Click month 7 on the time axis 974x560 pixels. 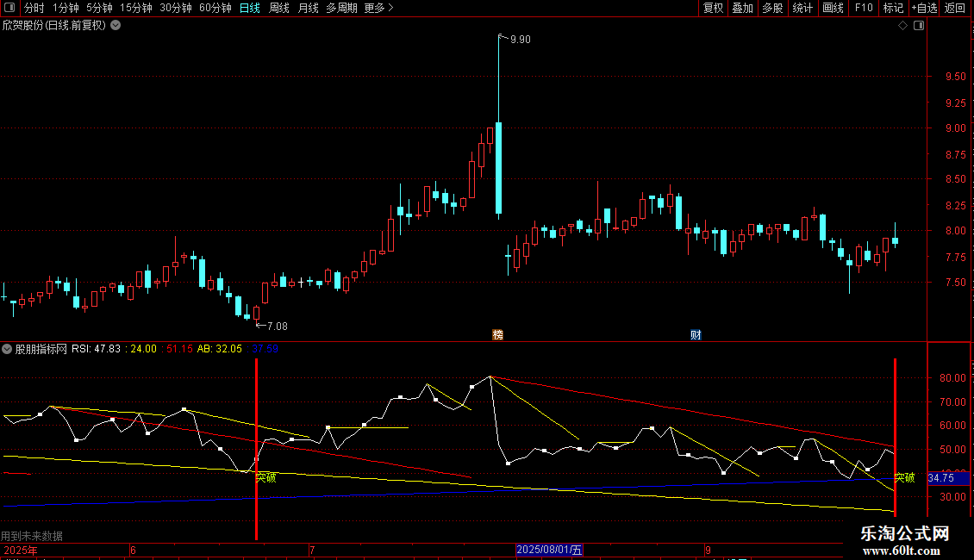[312, 550]
